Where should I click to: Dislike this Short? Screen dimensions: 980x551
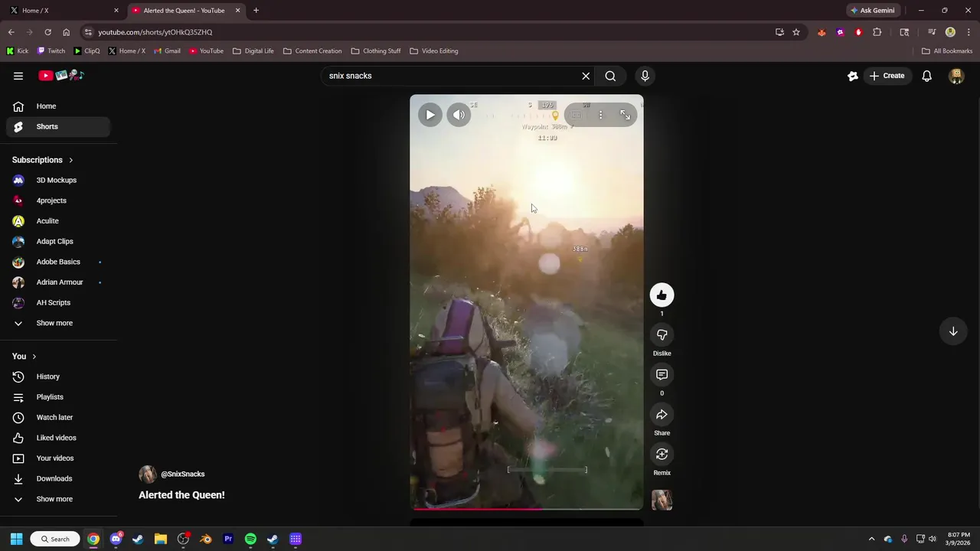(x=662, y=335)
